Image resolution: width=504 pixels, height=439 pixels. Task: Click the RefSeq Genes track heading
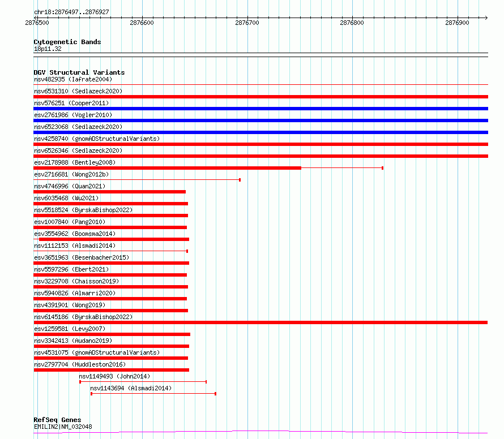click(57, 420)
